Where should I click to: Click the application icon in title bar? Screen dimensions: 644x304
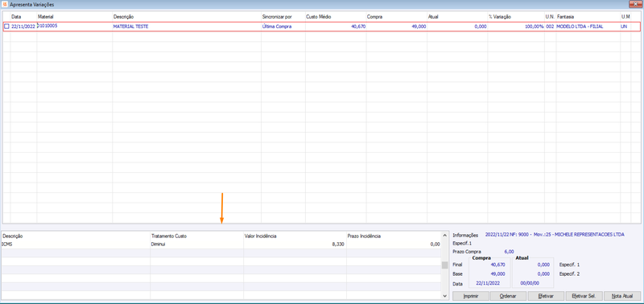coord(5,4)
